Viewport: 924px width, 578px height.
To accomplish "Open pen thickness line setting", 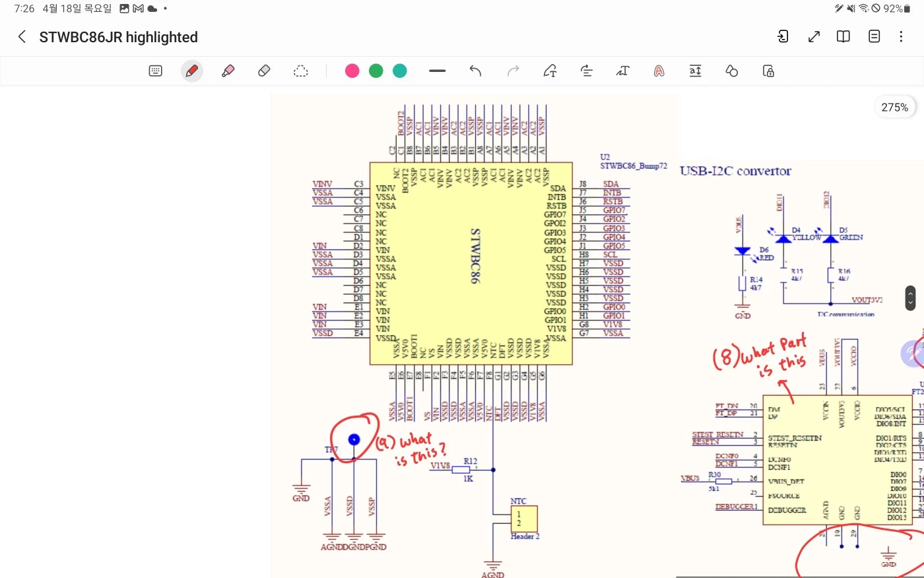I will [x=437, y=71].
